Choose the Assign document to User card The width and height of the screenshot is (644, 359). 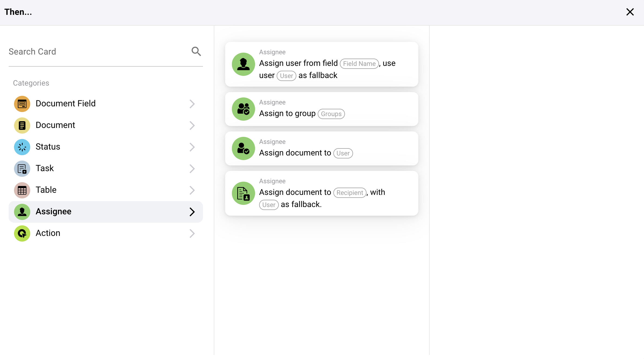pyautogui.click(x=321, y=148)
